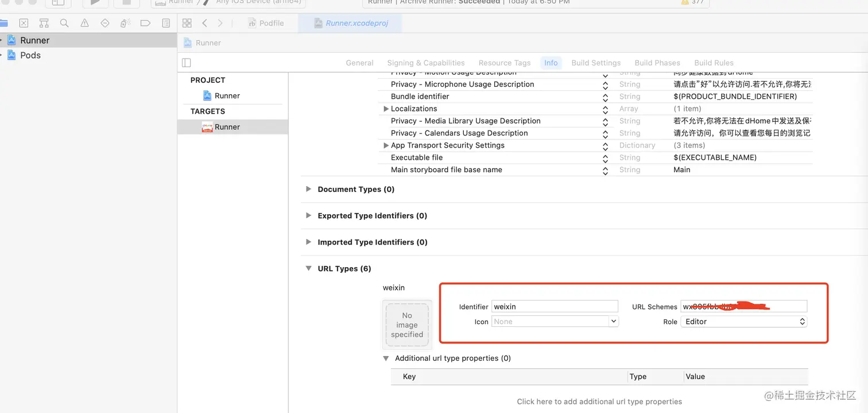Screen dimensions: 868x413
Task: Click the weixin Identifier field
Action: point(555,307)
